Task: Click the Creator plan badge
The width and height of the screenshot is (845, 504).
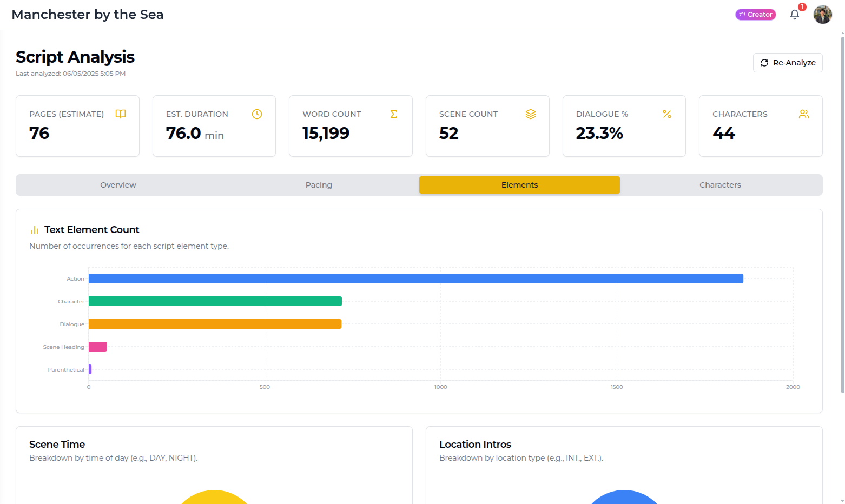Action: pos(755,15)
